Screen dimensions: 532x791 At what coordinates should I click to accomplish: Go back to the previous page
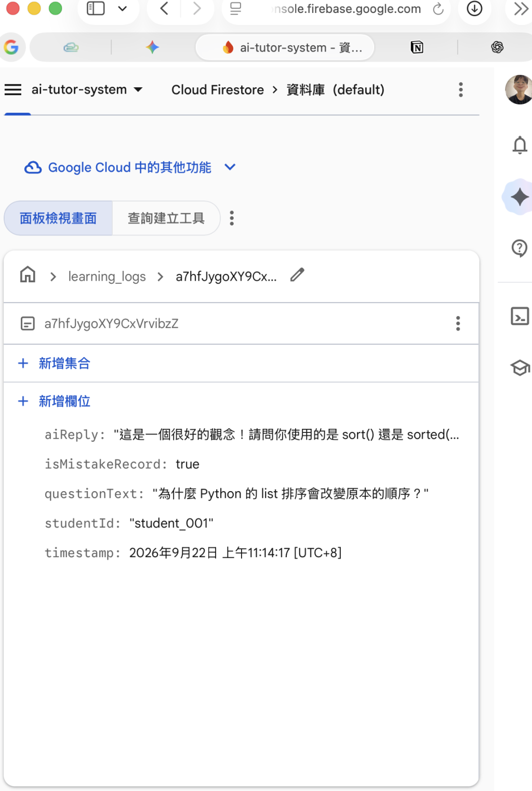164,9
